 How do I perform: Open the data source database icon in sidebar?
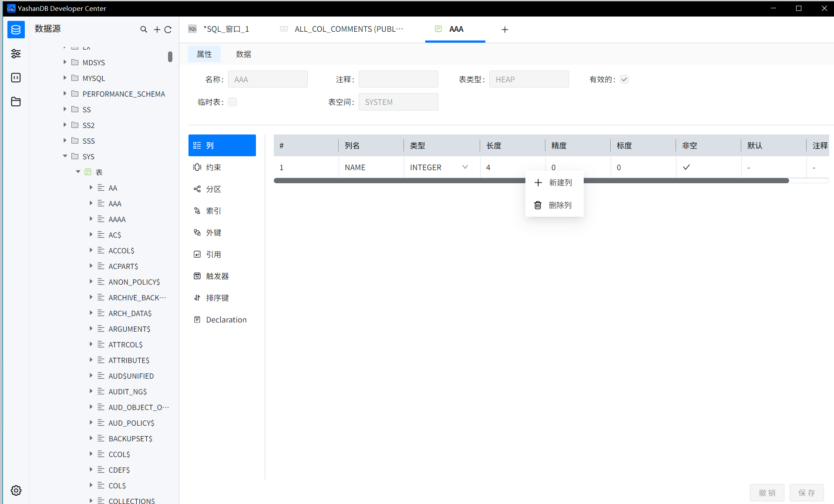click(16, 30)
